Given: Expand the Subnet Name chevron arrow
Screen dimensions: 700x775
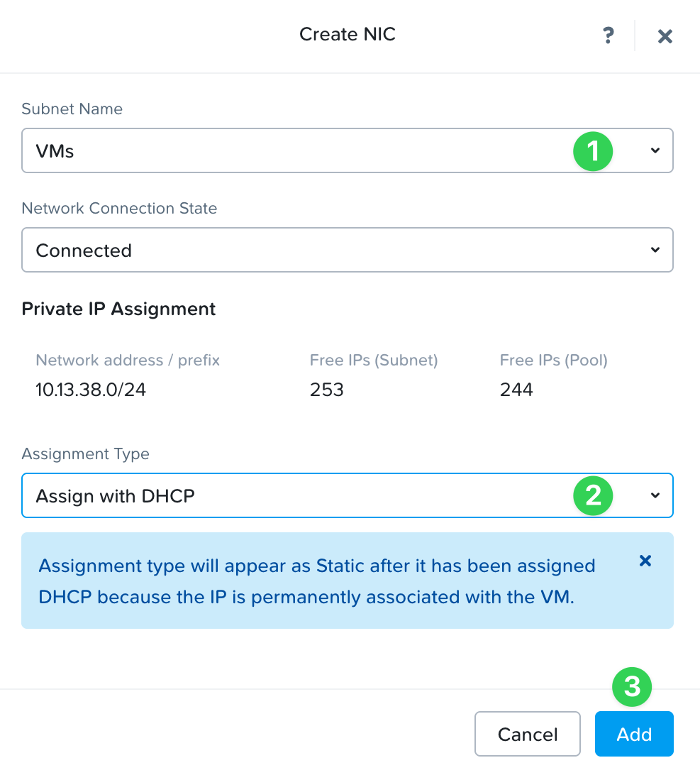Looking at the screenshot, I should pyautogui.click(x=655, y=150).
